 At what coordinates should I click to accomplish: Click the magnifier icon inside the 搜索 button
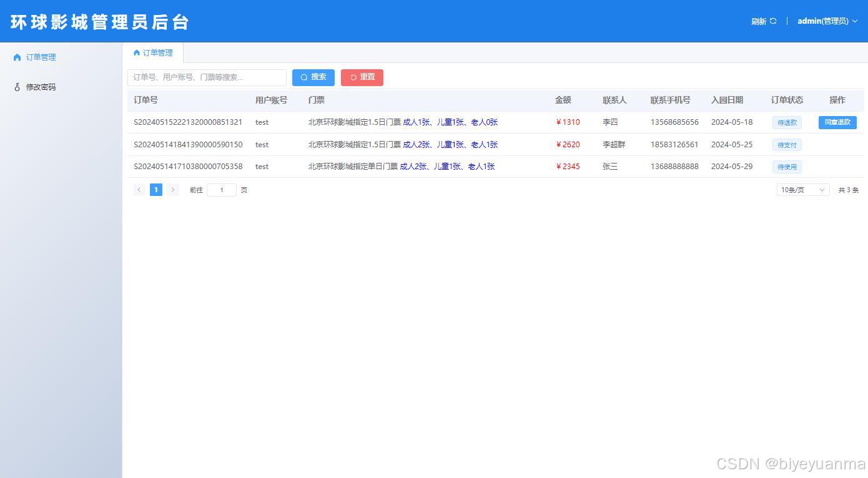(x=304, y=77)
